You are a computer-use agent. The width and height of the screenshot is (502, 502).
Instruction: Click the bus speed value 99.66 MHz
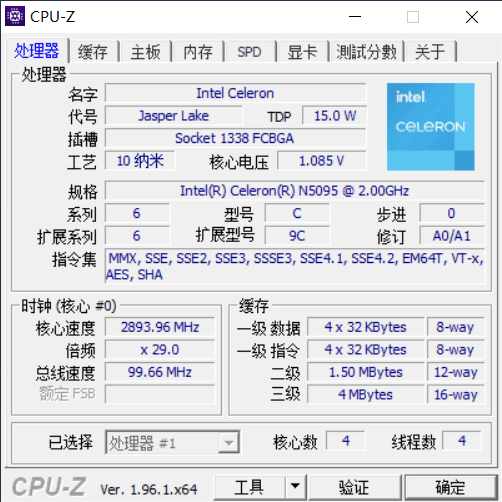click(x=160, y=372)
